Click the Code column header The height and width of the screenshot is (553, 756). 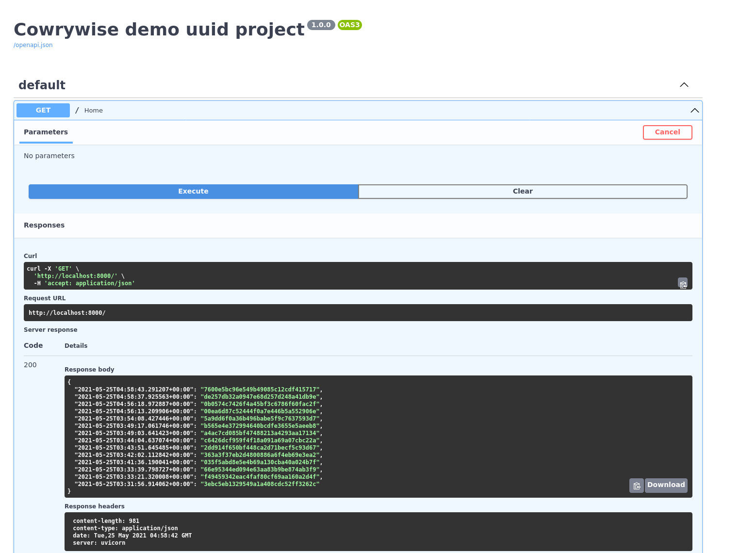coord(33,345)
